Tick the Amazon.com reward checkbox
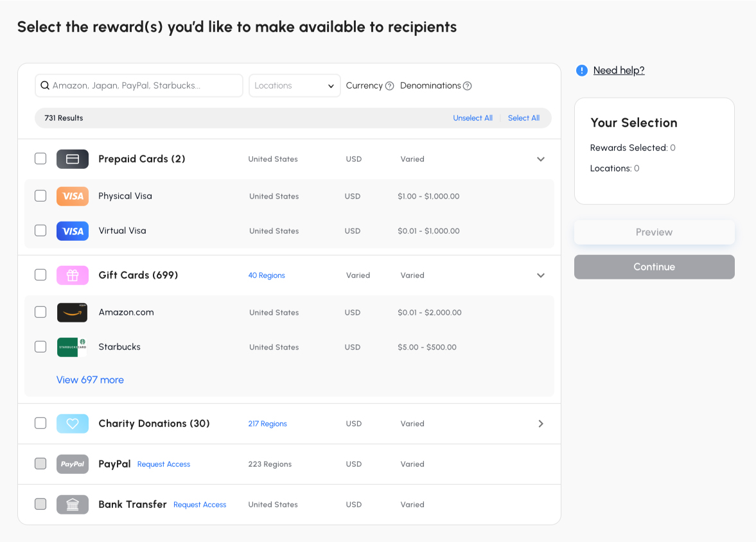 coord(40,312)
